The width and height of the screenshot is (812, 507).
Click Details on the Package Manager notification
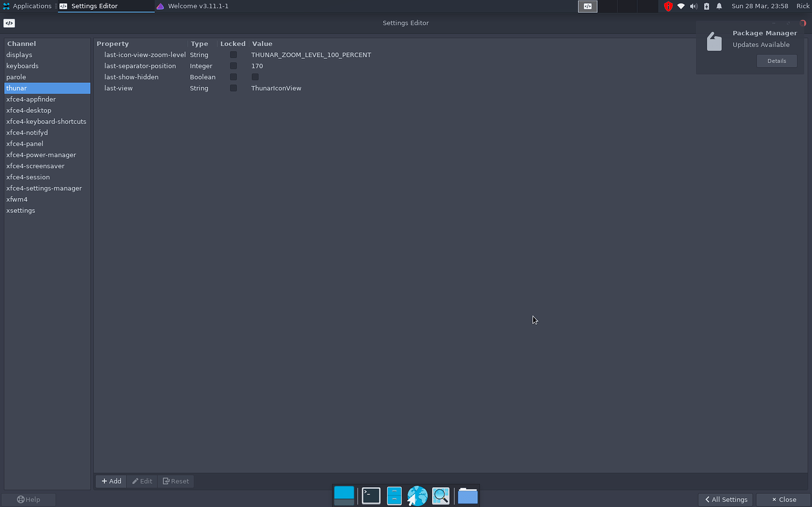(777, 61)
